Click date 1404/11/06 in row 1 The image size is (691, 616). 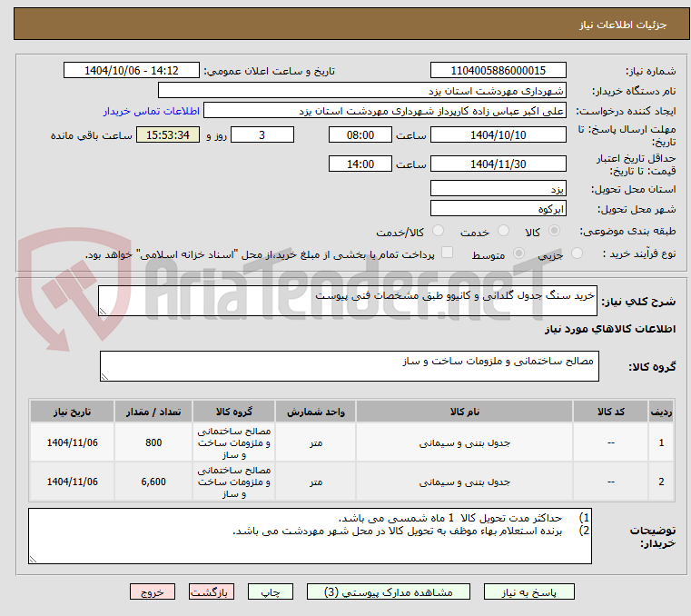click(x=73, y=442)
